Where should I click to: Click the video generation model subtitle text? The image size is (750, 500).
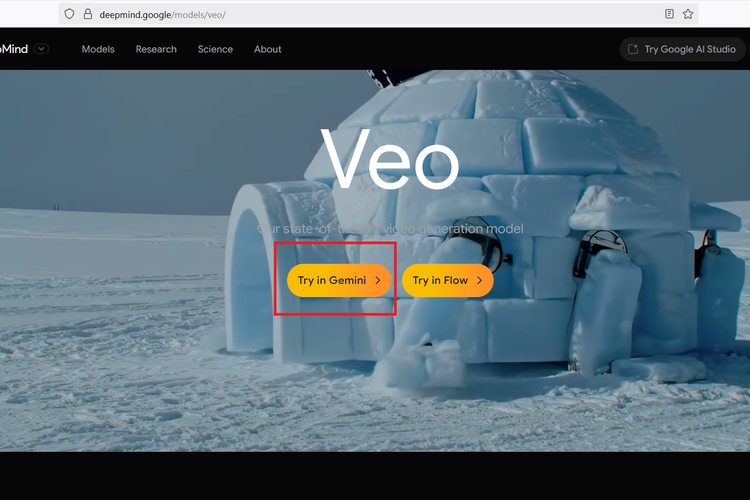point(390,229)
